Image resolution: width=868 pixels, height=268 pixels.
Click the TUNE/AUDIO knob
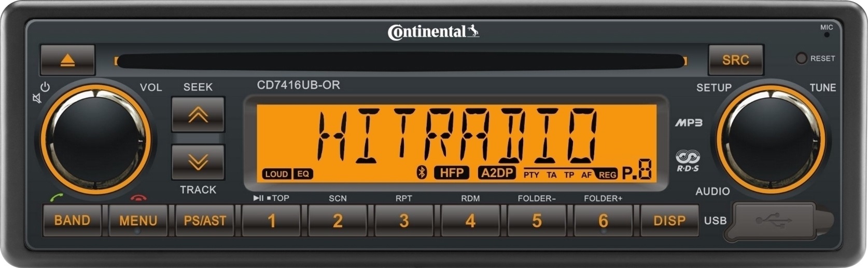pyautogui.click(x=772, y=139)
